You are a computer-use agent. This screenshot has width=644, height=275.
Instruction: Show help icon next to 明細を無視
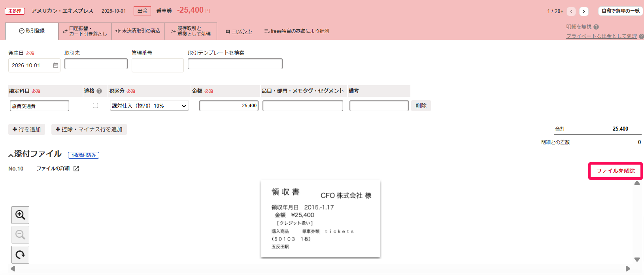pos(596,27)
